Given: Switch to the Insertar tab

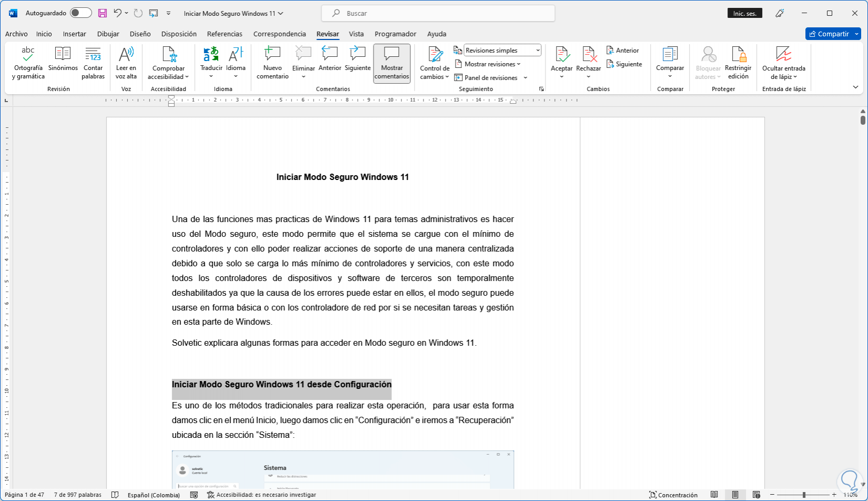Looking at the screenshot, I should coord(74,34).
